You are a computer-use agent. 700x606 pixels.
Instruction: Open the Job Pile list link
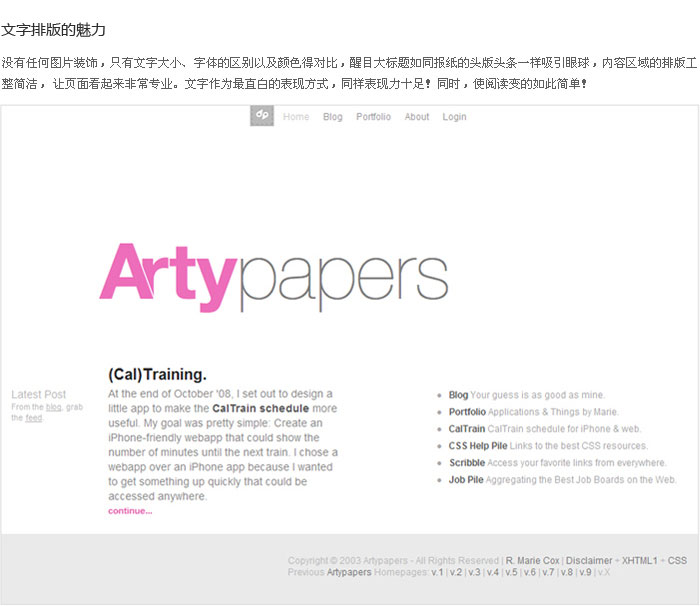click(x=466, y=480)
